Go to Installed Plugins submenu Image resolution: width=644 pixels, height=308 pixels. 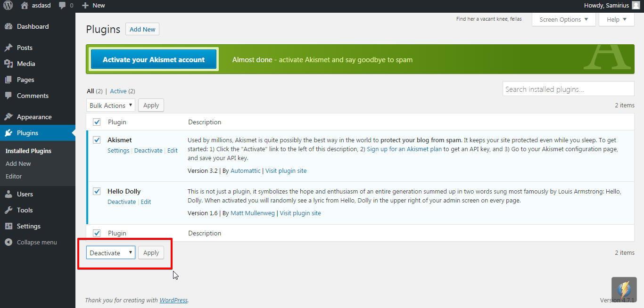28,151
